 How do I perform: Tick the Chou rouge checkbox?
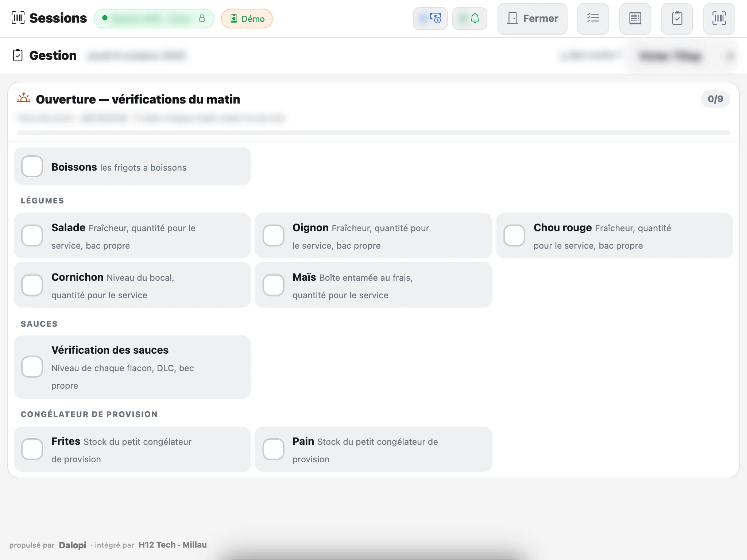[x=514, y=236]
